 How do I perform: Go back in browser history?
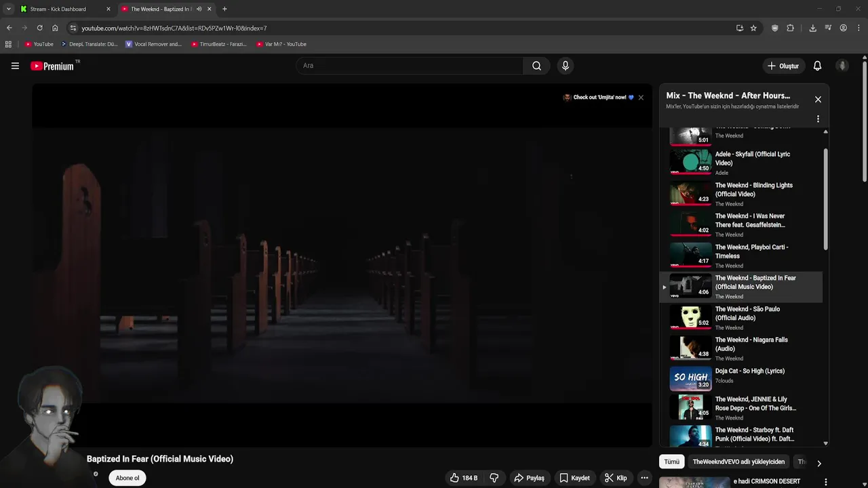(9, 28)
